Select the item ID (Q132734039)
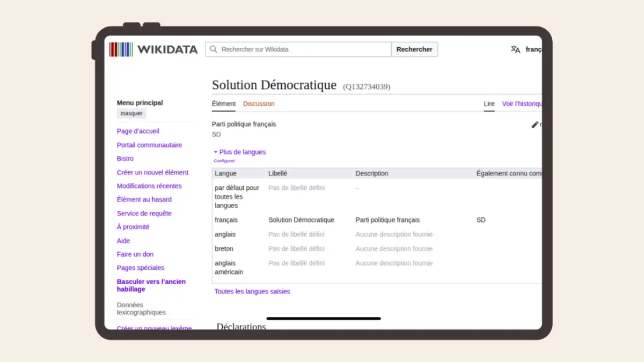The image size is (644, 362). [x=367, y=86]
